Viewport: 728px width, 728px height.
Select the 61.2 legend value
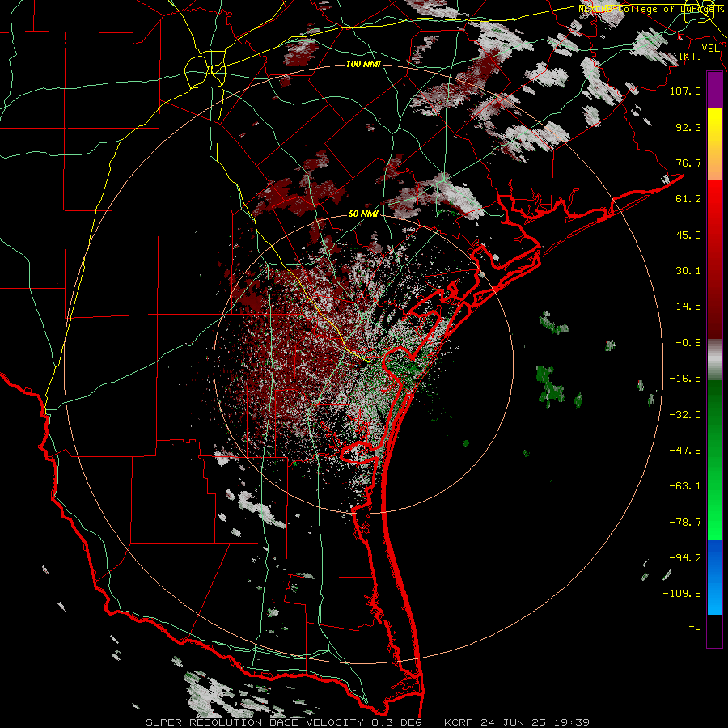[688, 199]
